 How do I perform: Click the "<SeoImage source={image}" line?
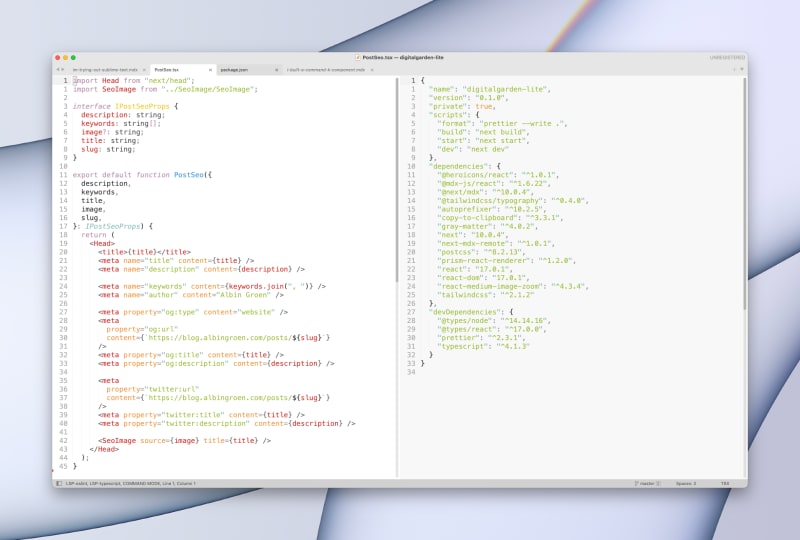point(185,440)
